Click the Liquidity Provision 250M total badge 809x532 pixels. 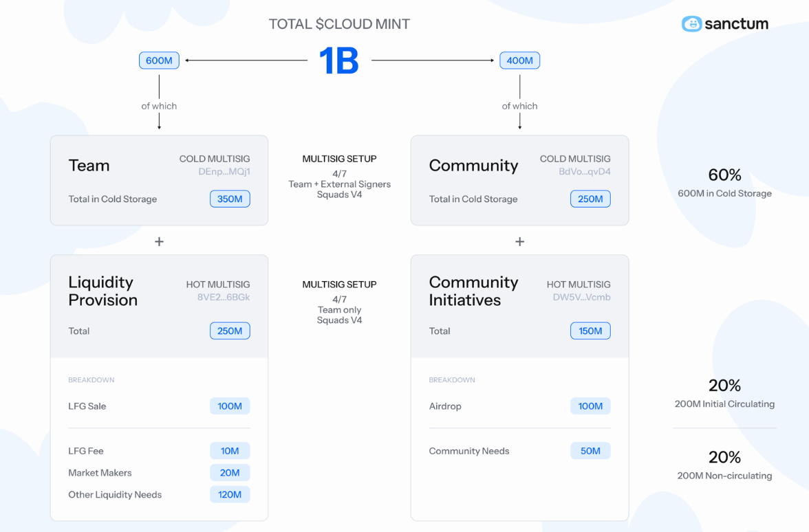230,331
